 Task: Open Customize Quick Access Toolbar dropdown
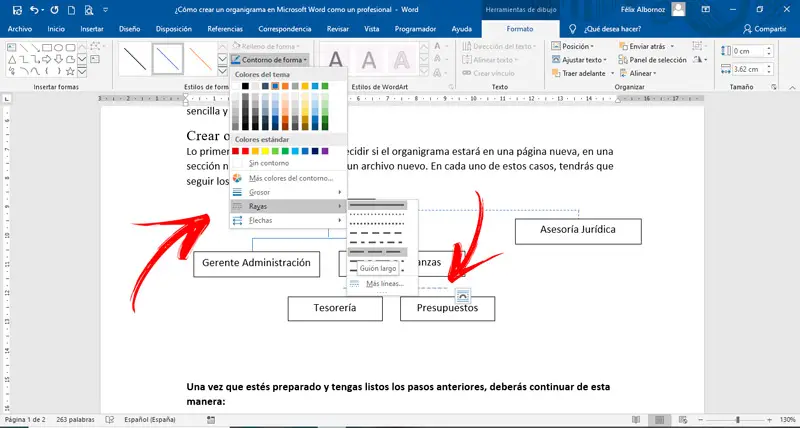point(106,10)
